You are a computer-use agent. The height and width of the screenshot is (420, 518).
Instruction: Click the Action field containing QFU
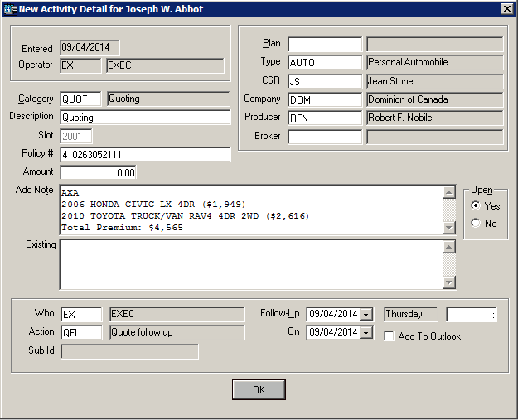(80, 332)
